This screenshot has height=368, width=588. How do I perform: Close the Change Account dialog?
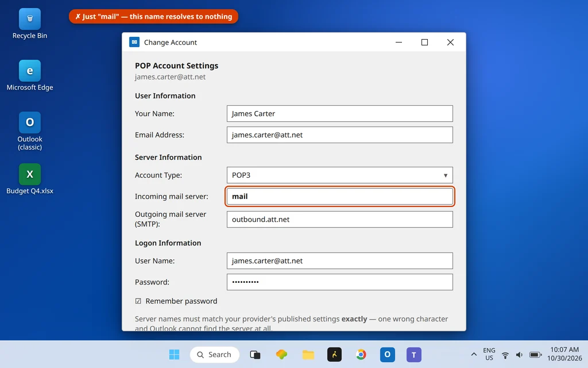pos(450,42)
